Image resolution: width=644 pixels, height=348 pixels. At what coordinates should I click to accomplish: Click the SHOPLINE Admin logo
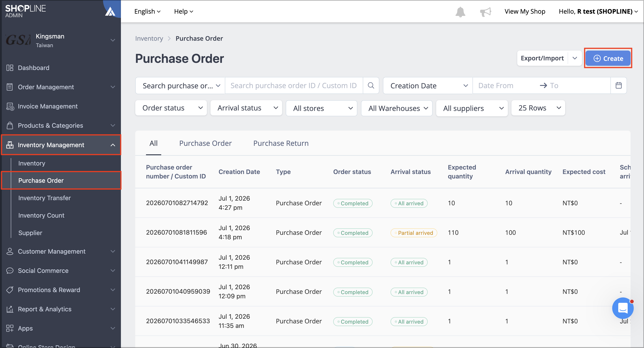click(26, 11)
